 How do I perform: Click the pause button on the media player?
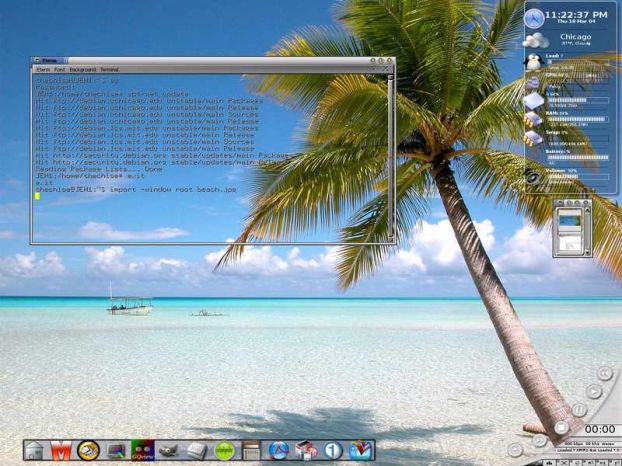click(579, 409)
